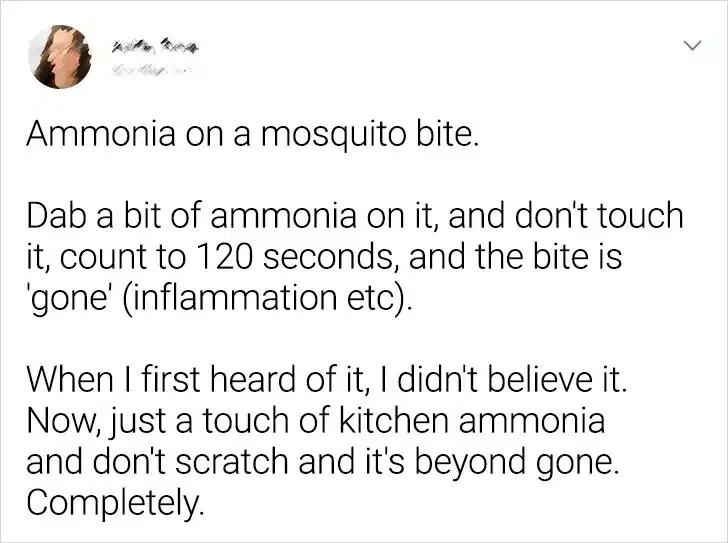
Task: Click the text "(inflammation etc)."
Action: pos(267,298)
